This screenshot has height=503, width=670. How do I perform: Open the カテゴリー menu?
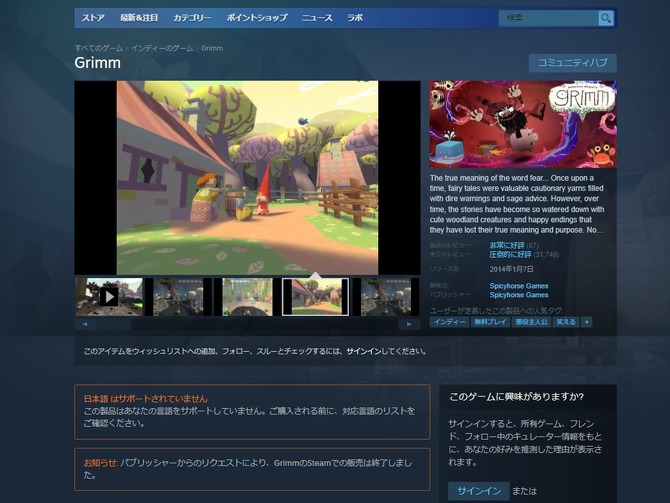pos(192,18)
